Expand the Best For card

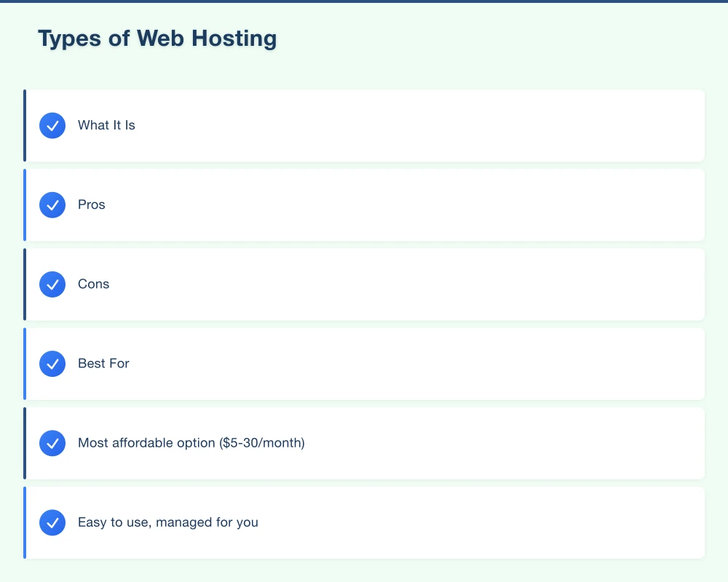click(364, 364)
